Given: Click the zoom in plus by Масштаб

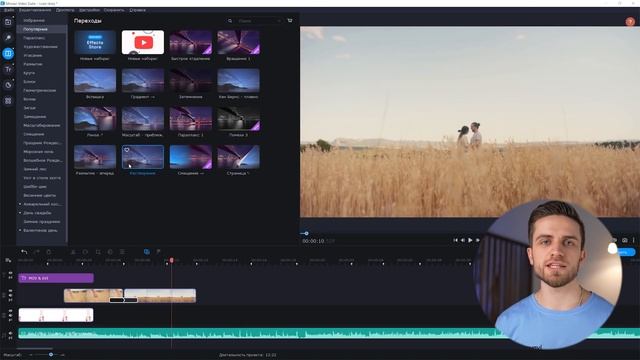Looking at the screenshot, I should click(x=62, y=355).
